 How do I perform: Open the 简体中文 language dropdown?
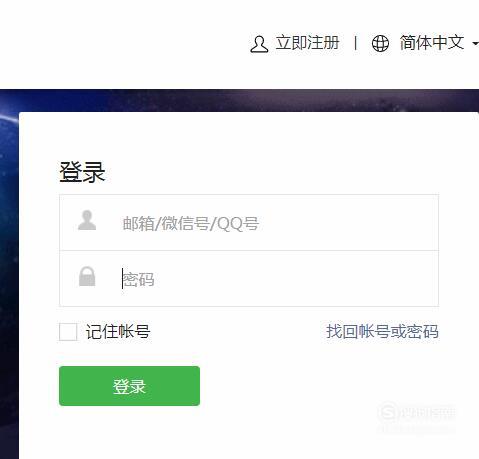coord(432,43)
